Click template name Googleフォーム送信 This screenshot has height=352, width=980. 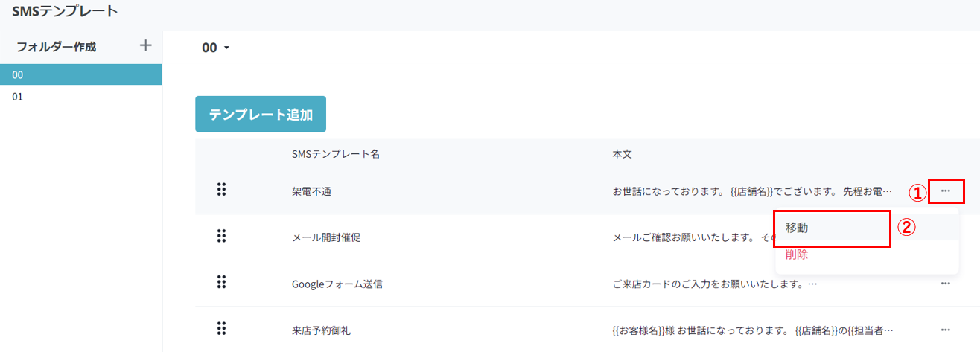click(x=337, y=284)
